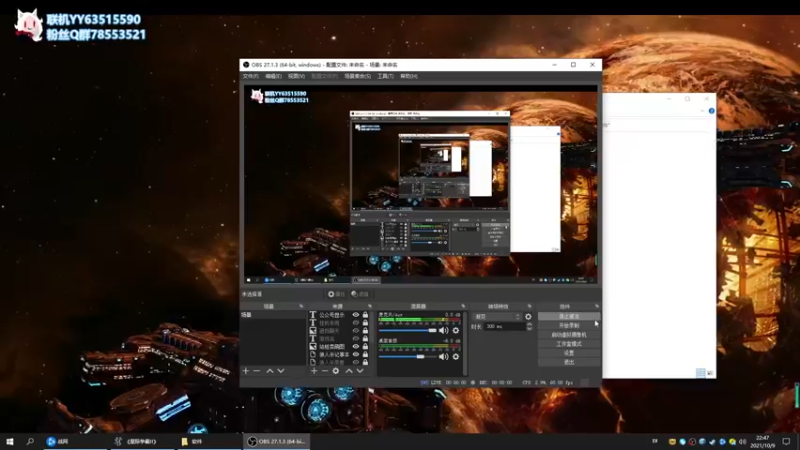Move the selected source up
Screen dimensions: 800x450
tap(349, 371)
